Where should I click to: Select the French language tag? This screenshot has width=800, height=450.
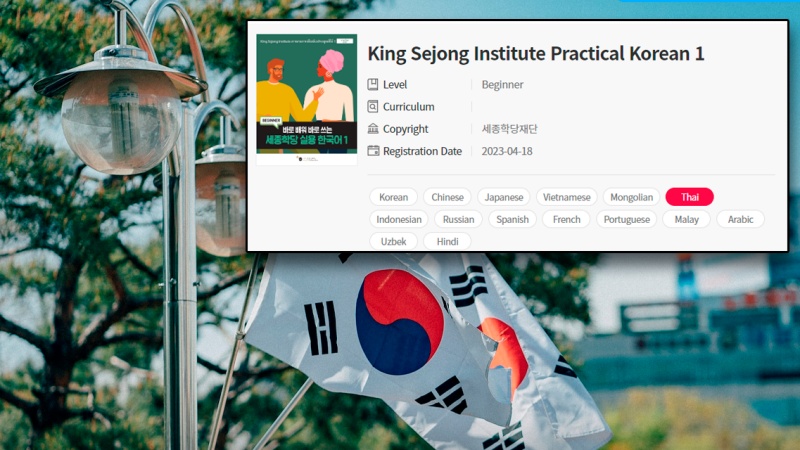tap(566, 219)
